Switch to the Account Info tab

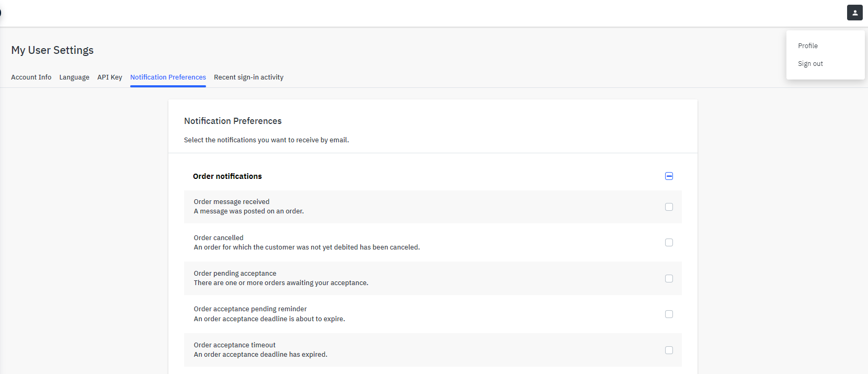tap(31, 77)
